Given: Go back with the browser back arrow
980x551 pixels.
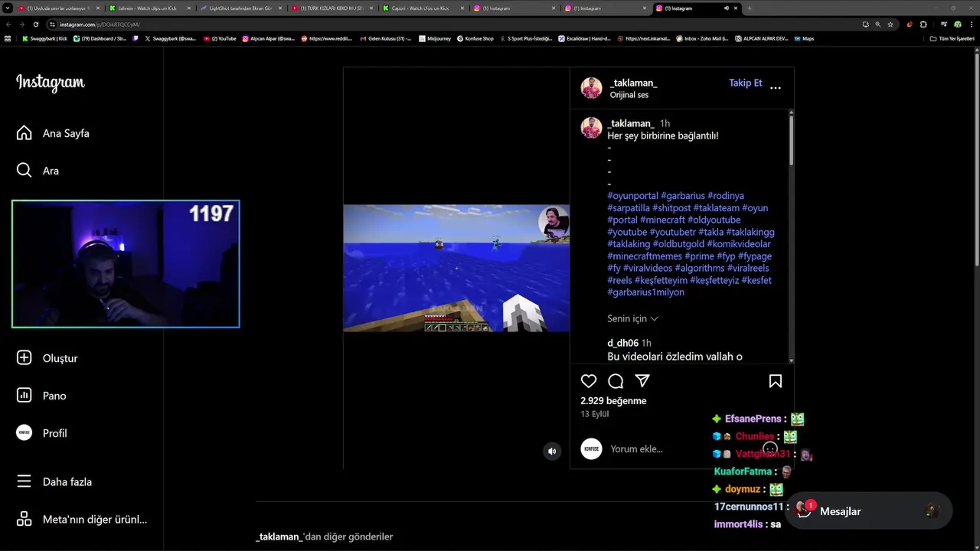Looking at the screenshot, I should (x=8, y=24).
